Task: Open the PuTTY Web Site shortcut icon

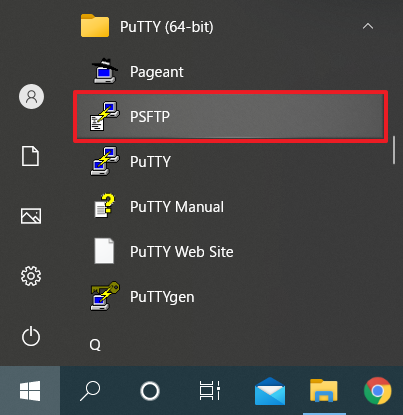Action: 104,251
